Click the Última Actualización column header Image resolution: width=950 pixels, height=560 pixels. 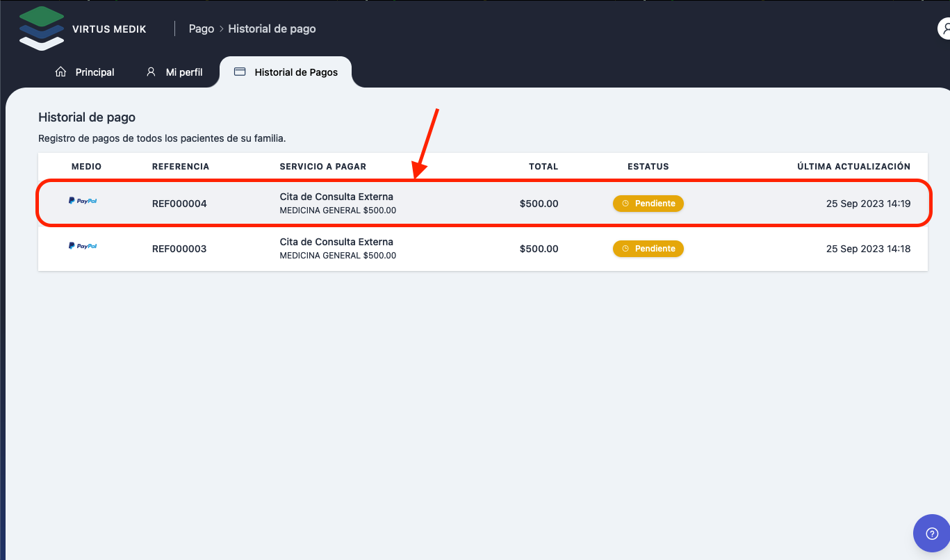click(x=853, y=167)
